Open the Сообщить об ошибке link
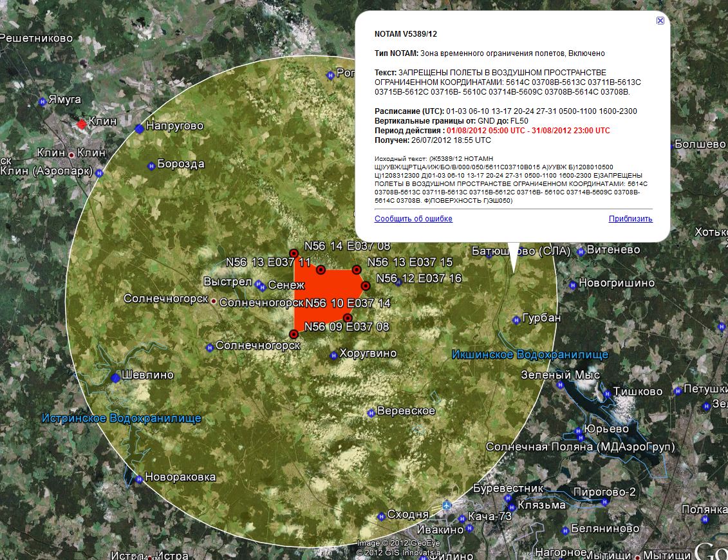The image size is (728, 560). point(413,219)
